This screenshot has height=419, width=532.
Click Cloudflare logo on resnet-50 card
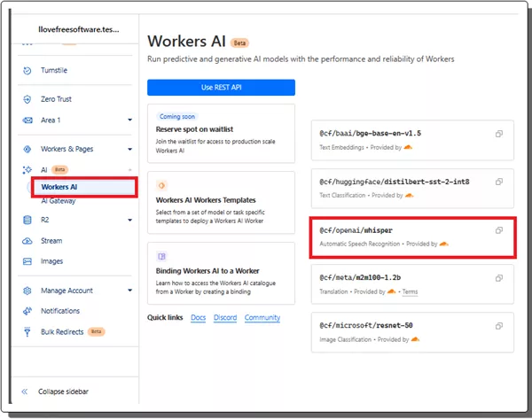point(415,339)
